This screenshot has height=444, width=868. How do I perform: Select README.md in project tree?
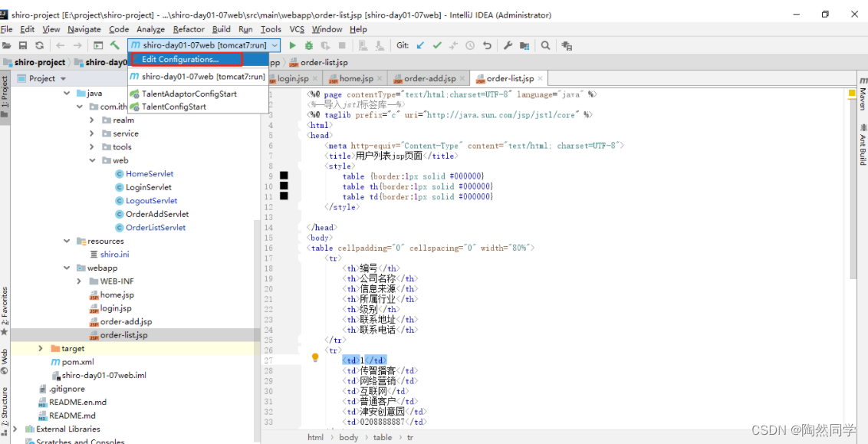(x=73, y=416)
